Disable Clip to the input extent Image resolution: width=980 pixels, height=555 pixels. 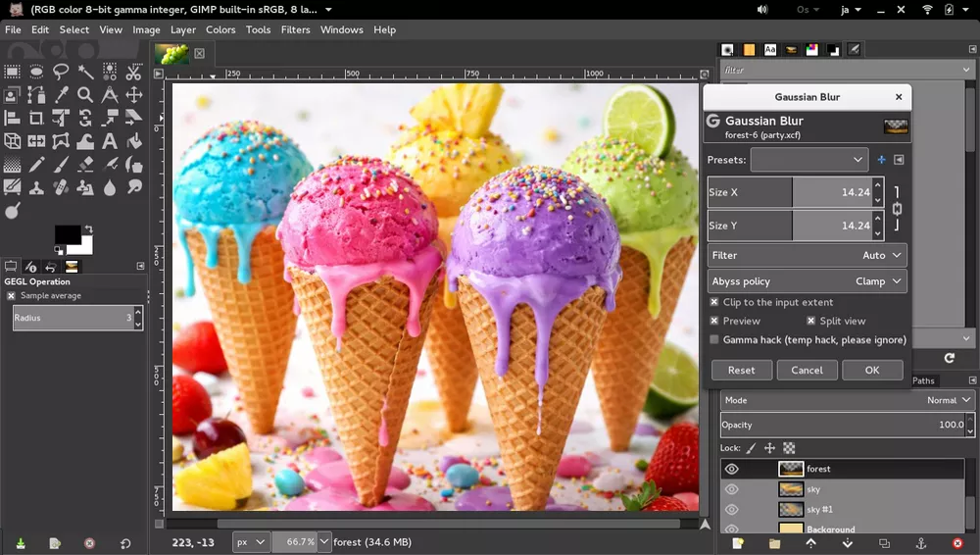pos(714,302)
